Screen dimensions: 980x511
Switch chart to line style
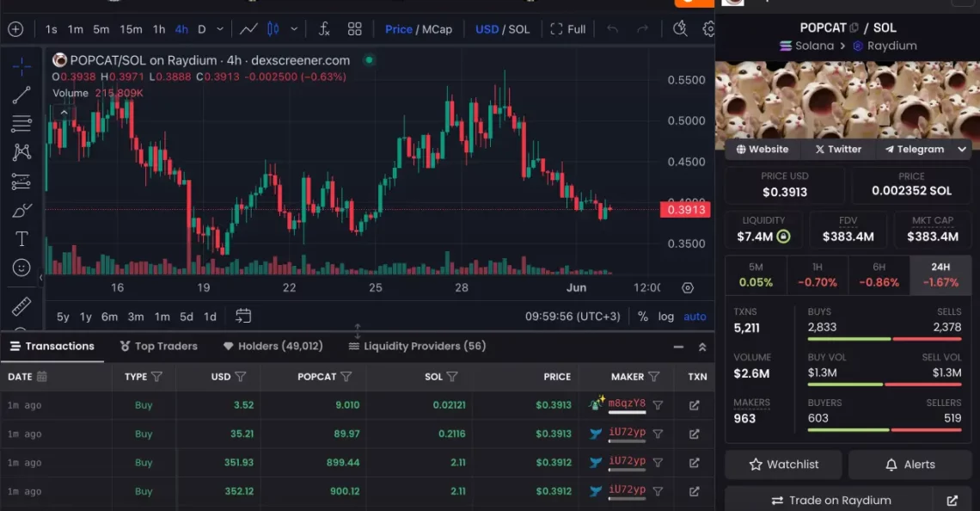click(x=248, y=28)
